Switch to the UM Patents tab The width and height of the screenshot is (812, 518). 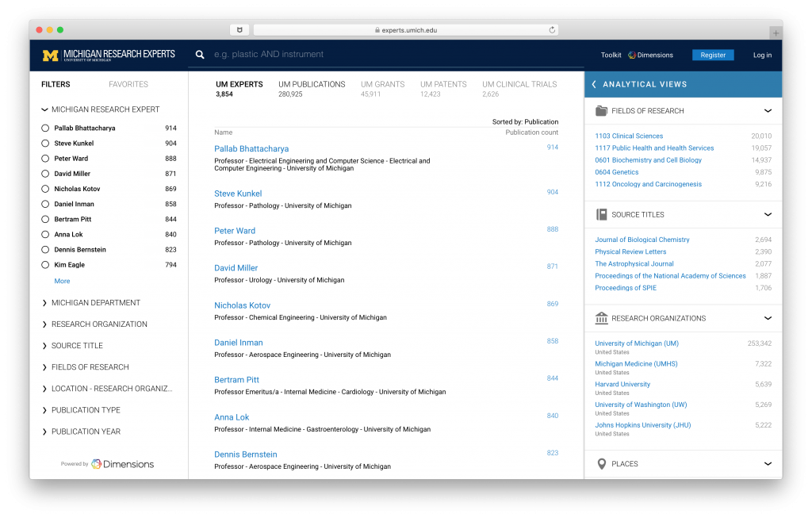pyautogui.click(x=443, y=89)
